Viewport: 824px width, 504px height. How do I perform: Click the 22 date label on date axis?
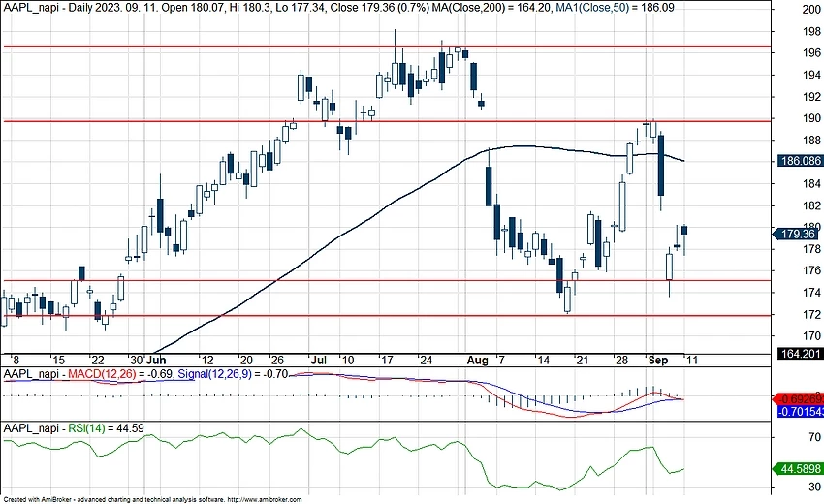97,360
